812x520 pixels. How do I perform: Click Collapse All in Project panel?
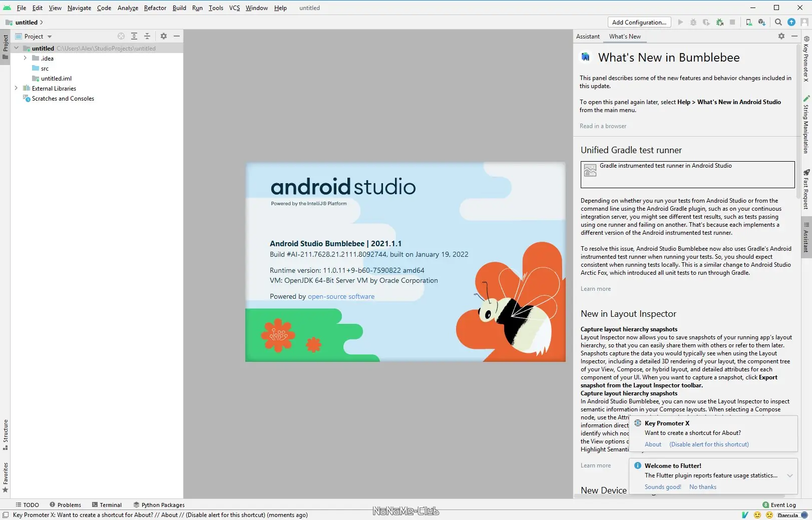pos(147,37)
